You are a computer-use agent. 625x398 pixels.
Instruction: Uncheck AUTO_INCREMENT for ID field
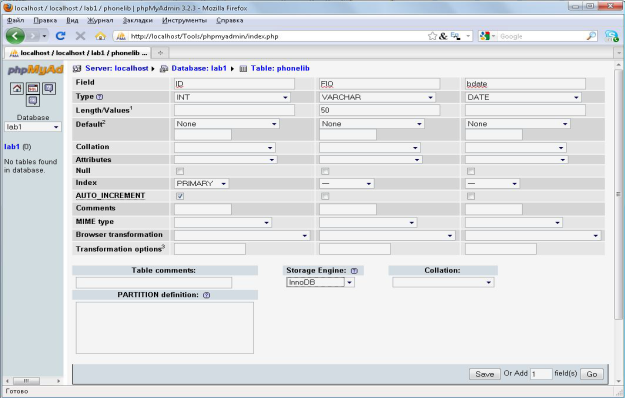click(180, 196)
